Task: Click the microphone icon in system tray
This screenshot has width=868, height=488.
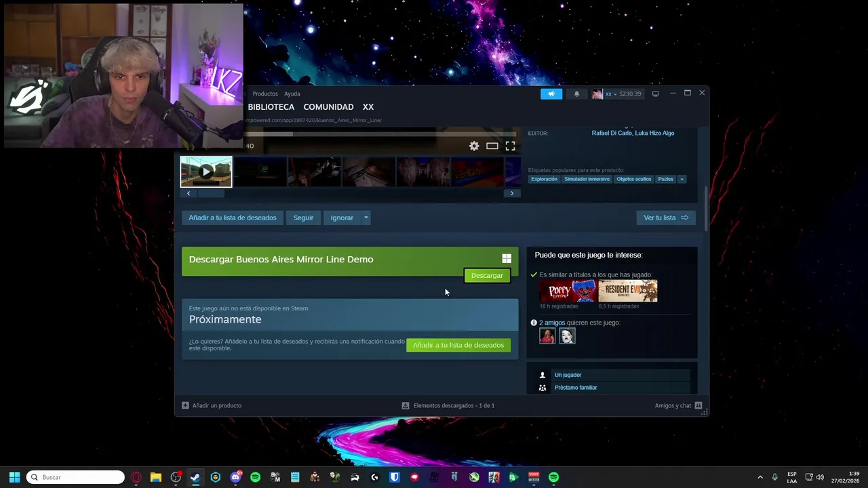Action: pos(774,477)
